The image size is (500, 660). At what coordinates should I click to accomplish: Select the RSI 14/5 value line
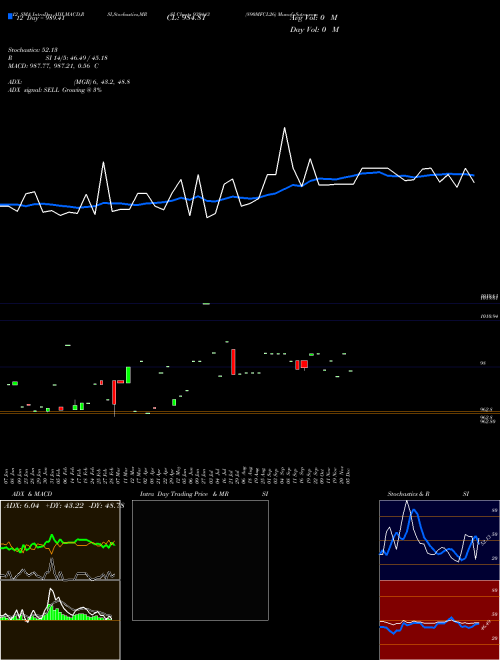pos(58,58)
